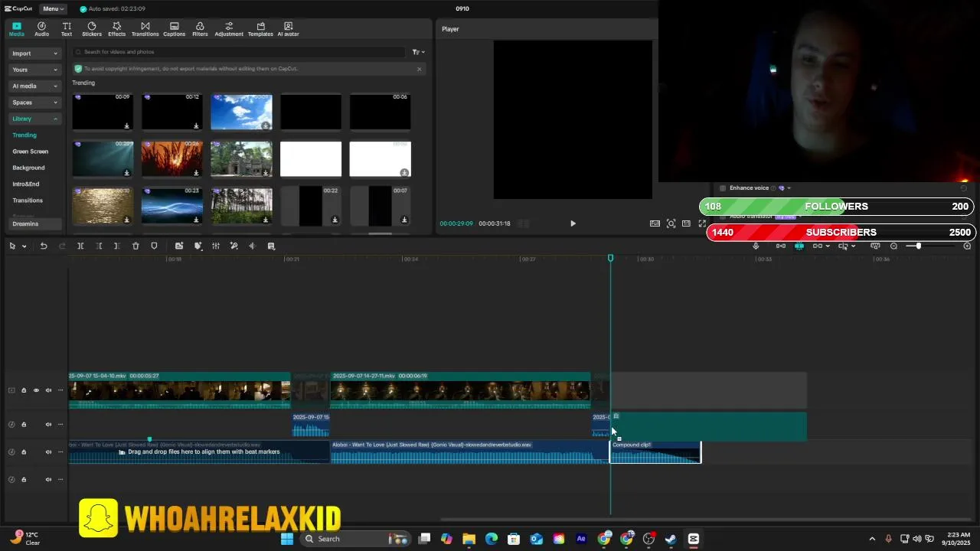
Task: Focus the Search for videos and photos field
Action: click(x=239, y=52)
